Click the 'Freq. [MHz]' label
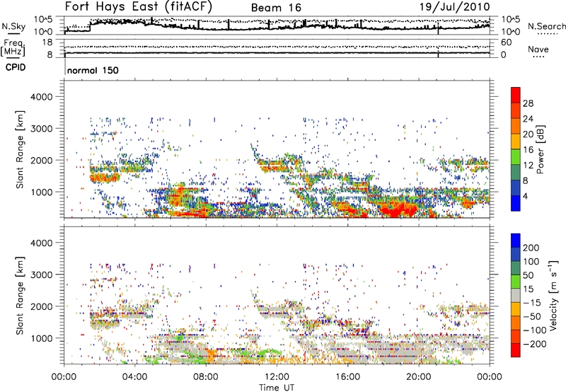Viewport: 566px width, 392px height. pos(13,48)
